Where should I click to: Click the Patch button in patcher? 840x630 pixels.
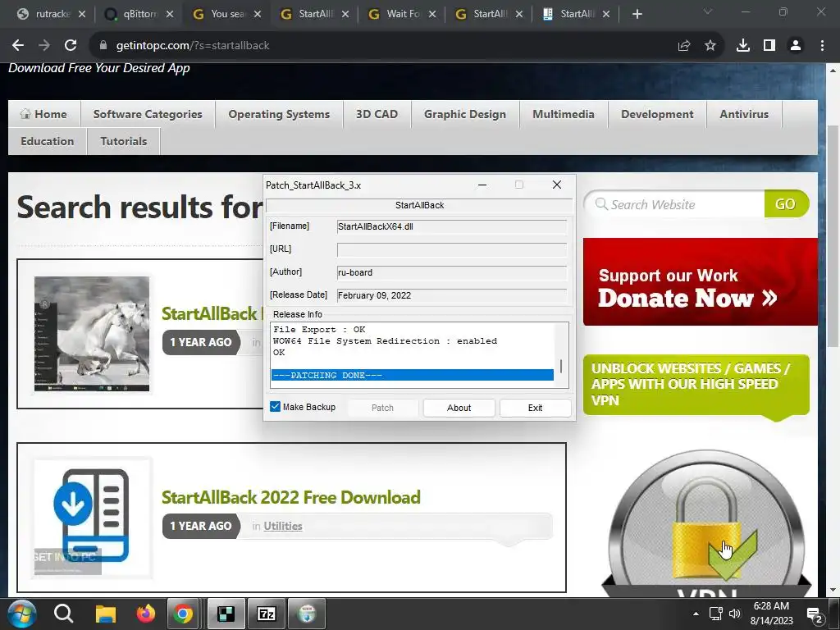pyautogui.click(x=382, y=408)
